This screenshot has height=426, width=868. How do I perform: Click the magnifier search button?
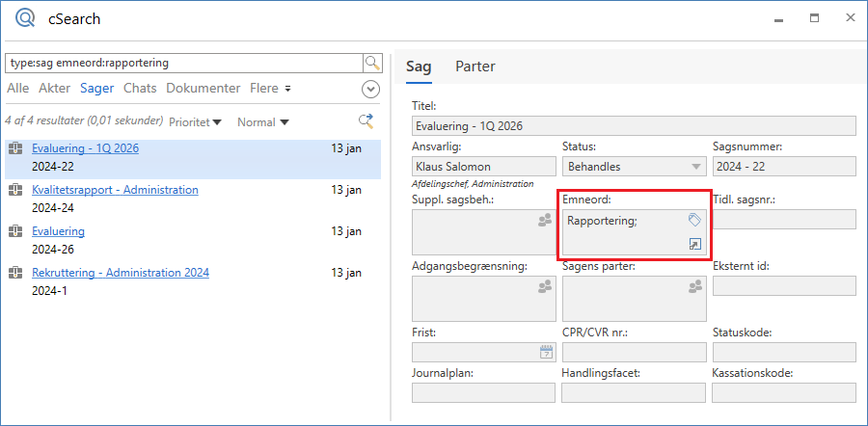coord(372,63)
